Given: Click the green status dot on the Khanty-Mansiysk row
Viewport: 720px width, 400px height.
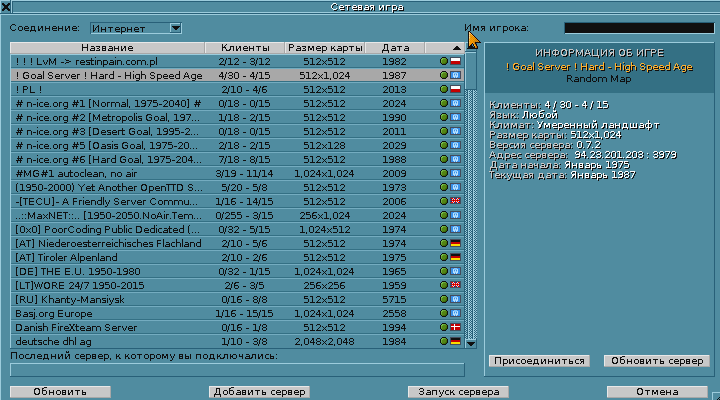Looking at the screenshot, I should (444, 299).
